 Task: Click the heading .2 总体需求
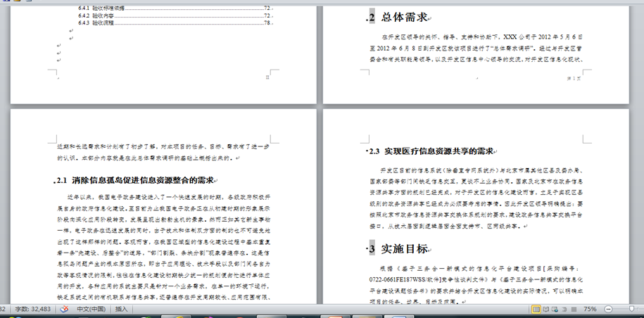pyautogui.click(x=398, y=17)
